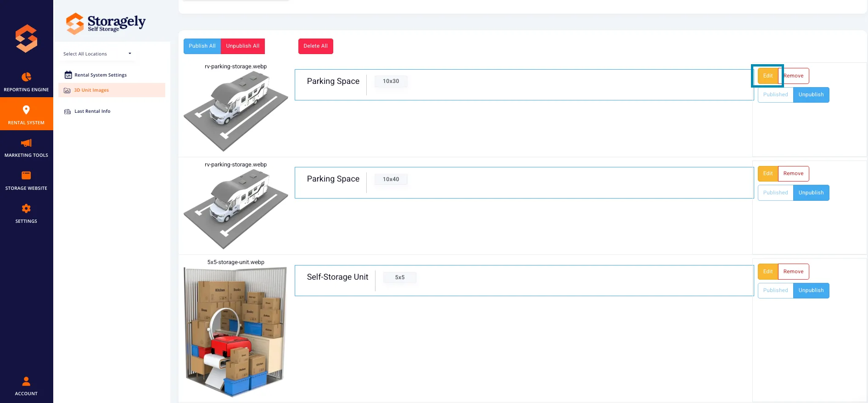Open Account person icon
Viewport: 868px width, 403px height.
pos(26,381)
